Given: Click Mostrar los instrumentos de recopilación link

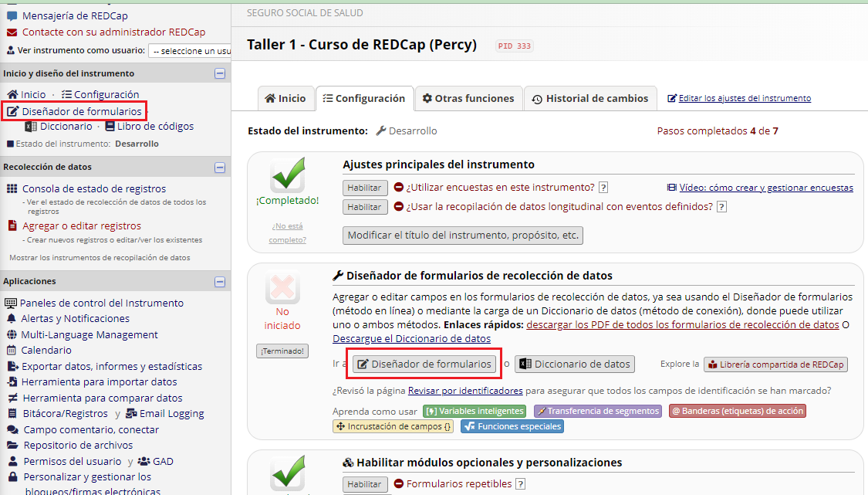Looking at the screenshot, I should coord(100,258).
